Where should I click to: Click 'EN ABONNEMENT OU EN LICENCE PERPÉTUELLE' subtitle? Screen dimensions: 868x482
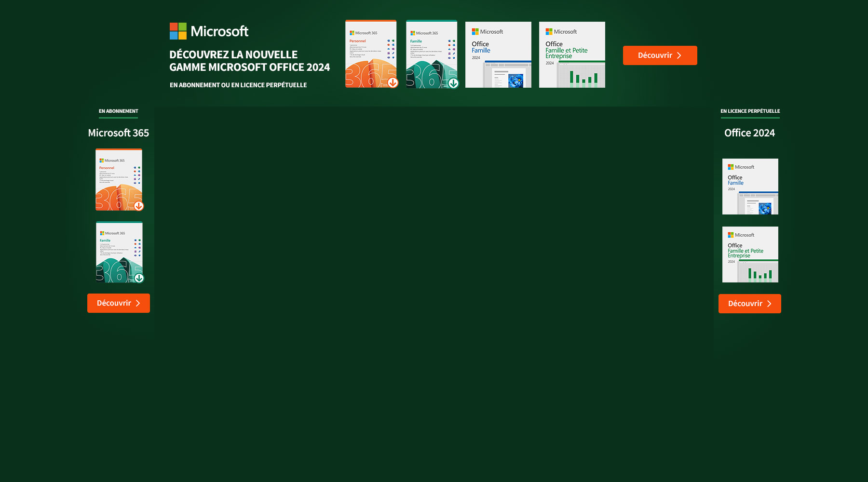coord(238,85)
